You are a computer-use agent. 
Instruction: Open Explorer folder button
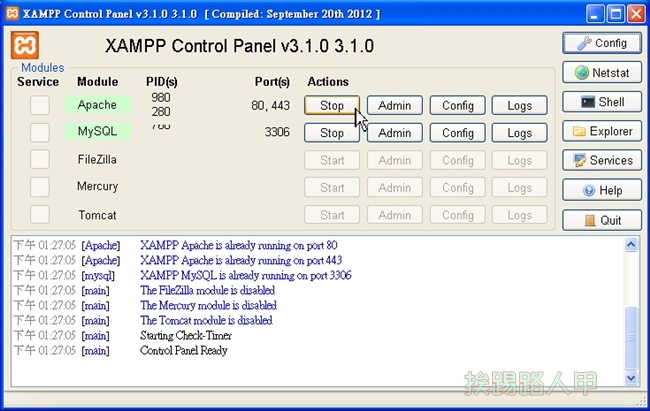coord(602,131)
